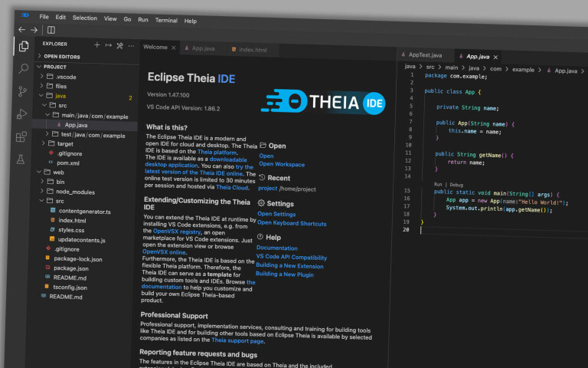
Task: Close the App.java tab in right editor
Action: pyautogui.click(x=496, y=57)
